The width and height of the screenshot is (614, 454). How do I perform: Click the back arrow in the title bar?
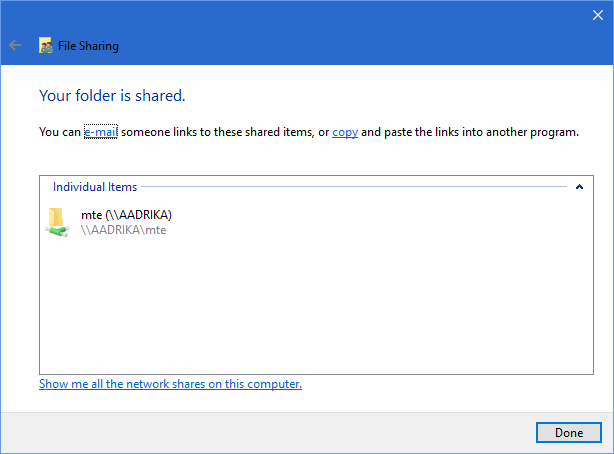[x=15, y=45]
